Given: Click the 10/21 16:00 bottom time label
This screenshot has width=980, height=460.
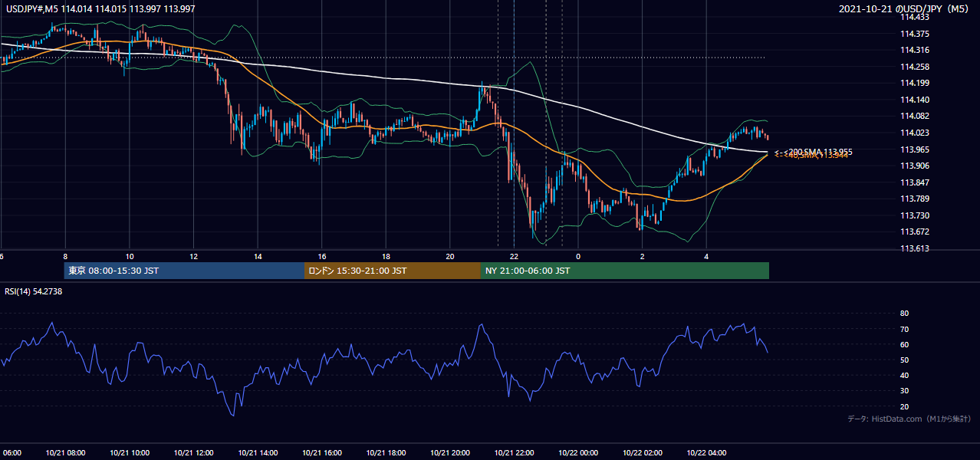Looking at the screenshot, I should [322, 453].
